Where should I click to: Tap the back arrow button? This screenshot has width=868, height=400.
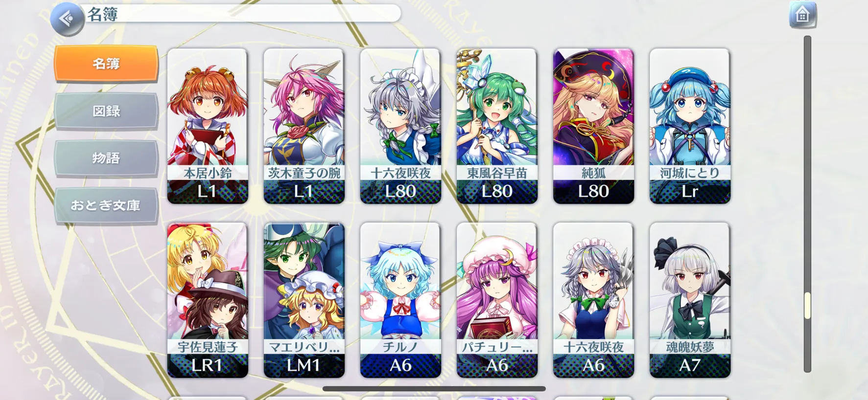(68, 19)
